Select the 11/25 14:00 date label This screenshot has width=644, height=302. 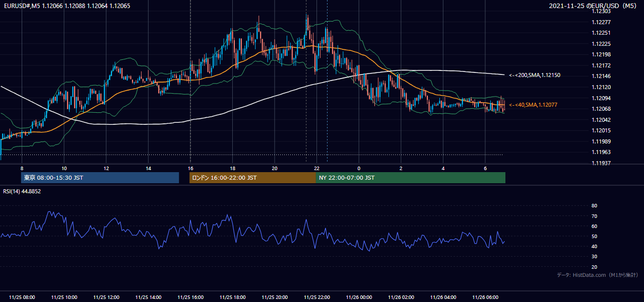click(148, 297)
